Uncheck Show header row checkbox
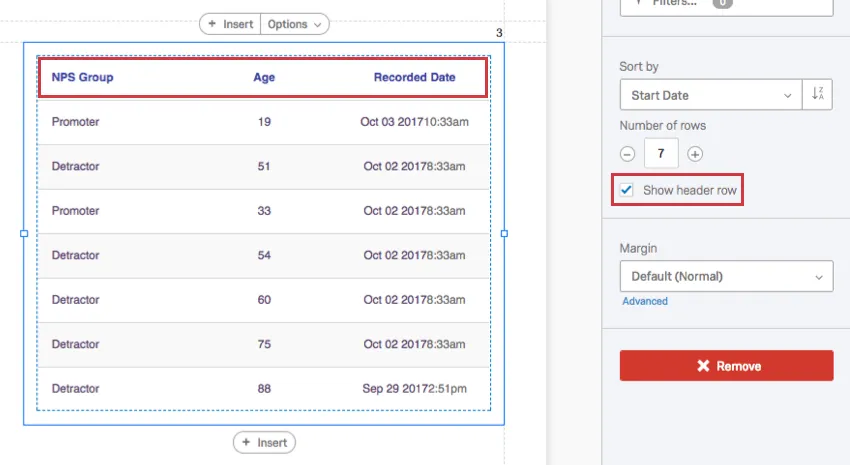 tap(627, 190)
